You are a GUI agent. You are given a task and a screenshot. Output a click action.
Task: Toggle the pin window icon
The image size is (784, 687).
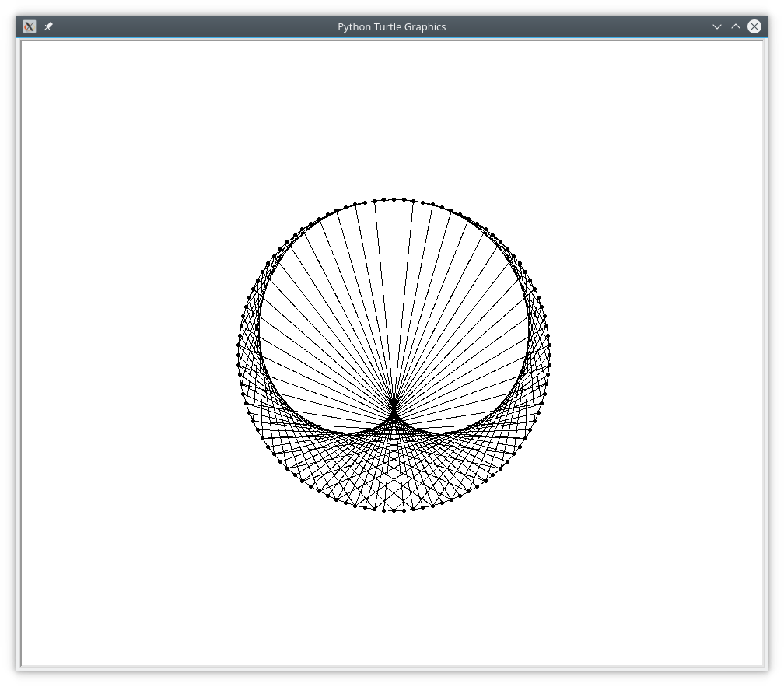[x=48, y=26]
